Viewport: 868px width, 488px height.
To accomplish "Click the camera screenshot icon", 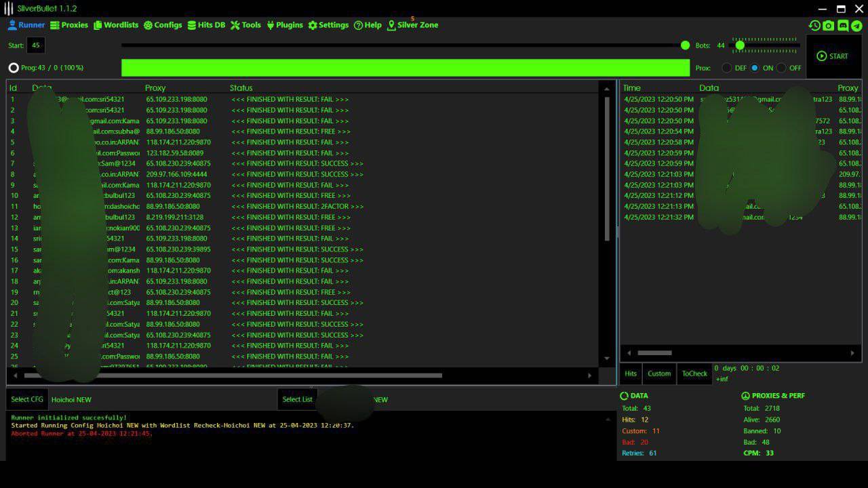I will 829,26.
